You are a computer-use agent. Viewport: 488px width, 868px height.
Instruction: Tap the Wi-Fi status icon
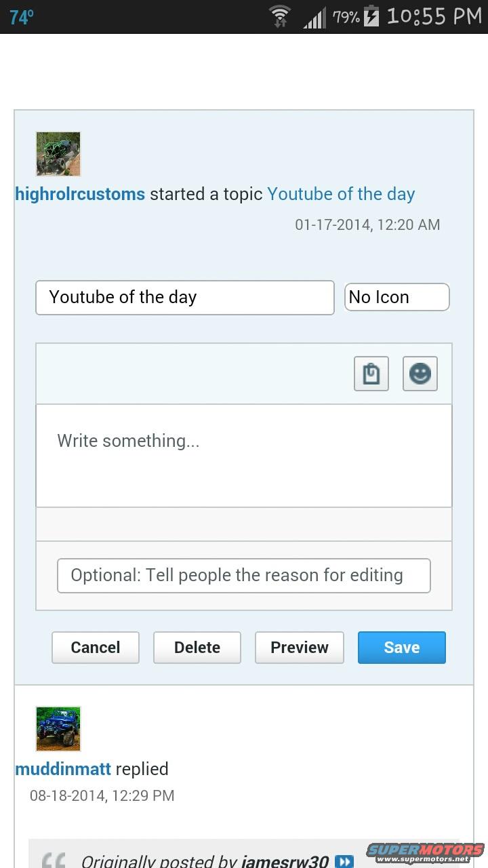point(280,16)
